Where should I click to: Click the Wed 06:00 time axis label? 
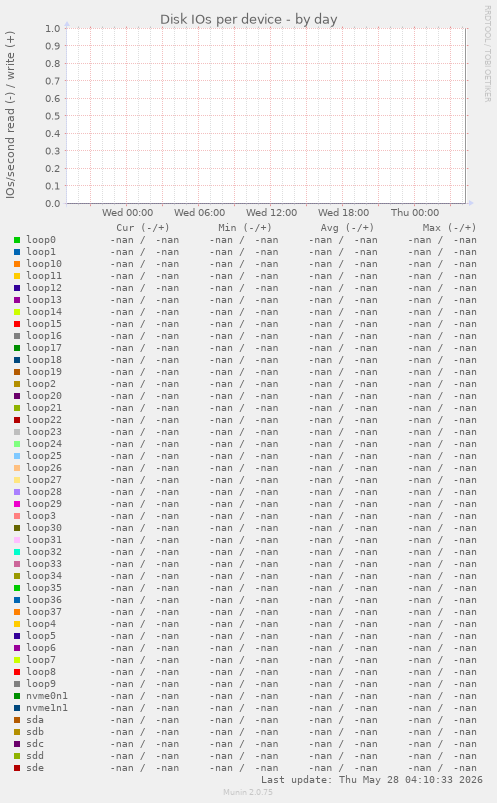199,213
